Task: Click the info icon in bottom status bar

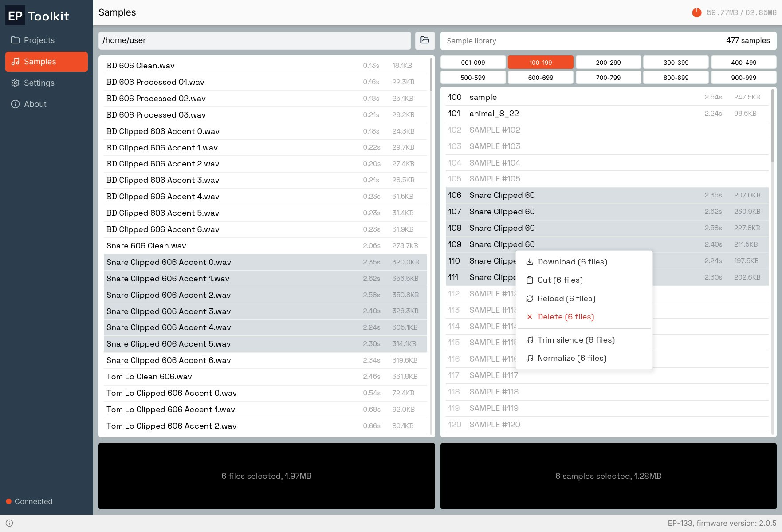Action: tap(9, 523)
